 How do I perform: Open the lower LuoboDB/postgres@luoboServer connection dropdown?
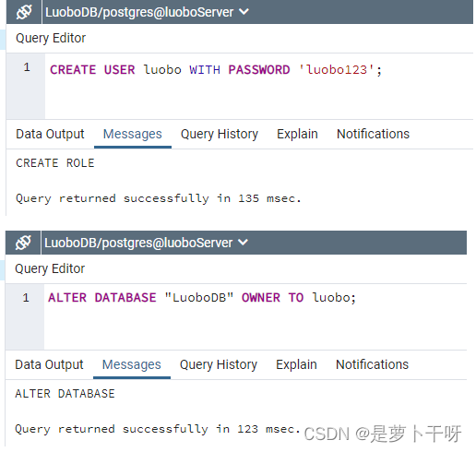(x=146, y=243)
